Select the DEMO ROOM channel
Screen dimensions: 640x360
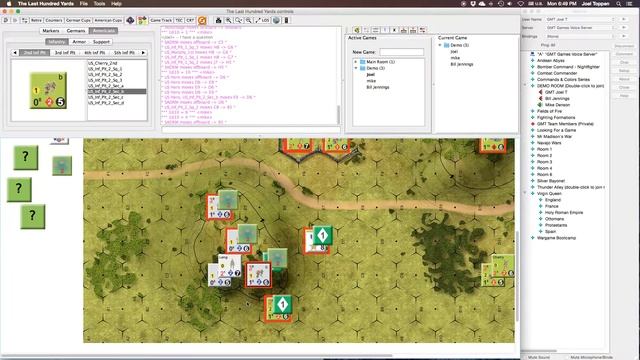[x=570, y=86]
